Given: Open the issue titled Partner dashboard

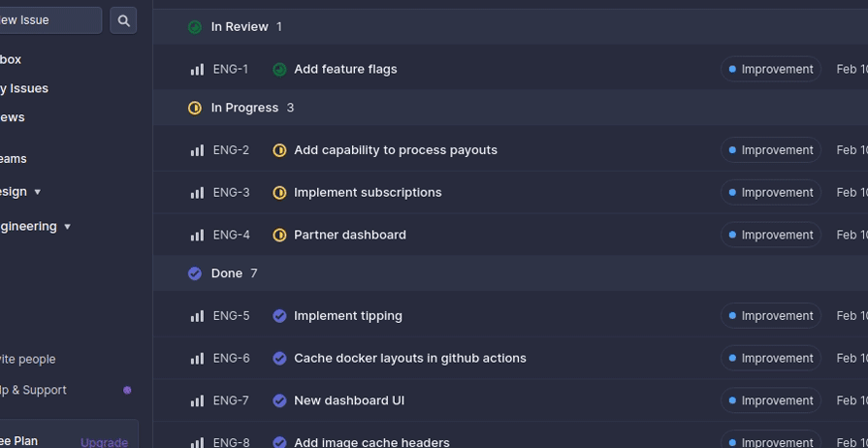Looking at the screenshot, I should click(x=350, y=235).
